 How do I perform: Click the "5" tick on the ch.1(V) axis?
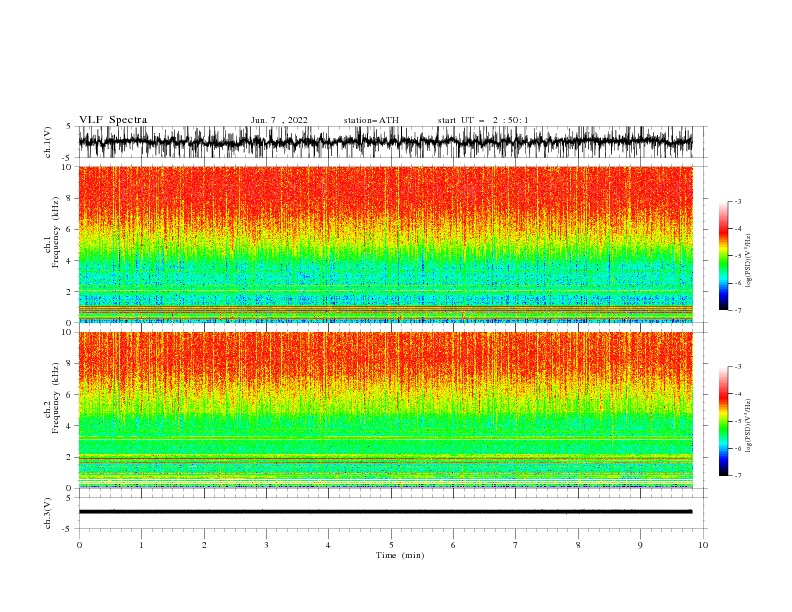(70, 126)
